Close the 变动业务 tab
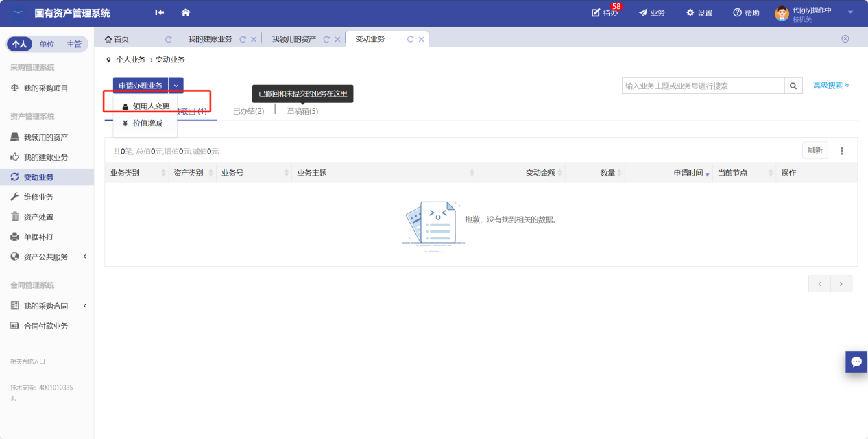 pos(422,40)
